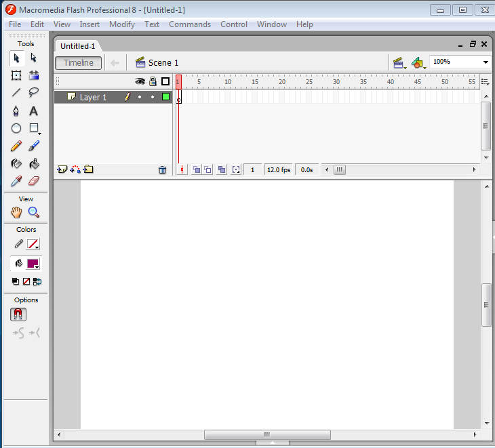The width and height of the screenshot is (495, 448).
Task: Insert a layer folder
Action: tap(88, 169)
